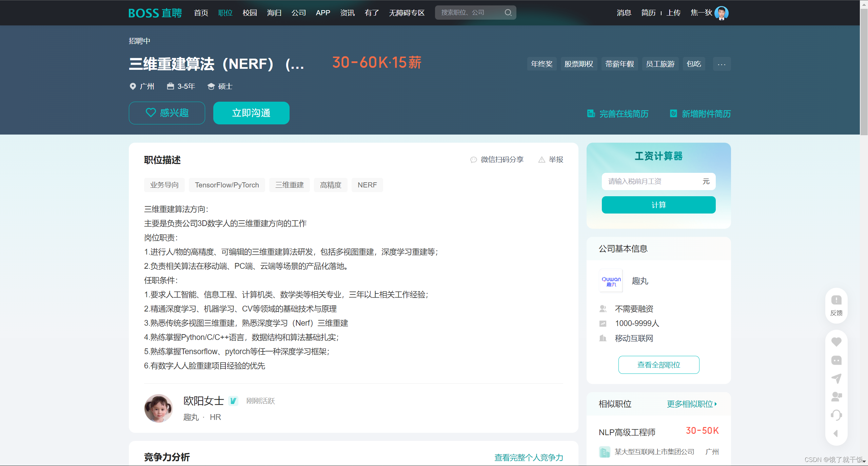Open 简历 link in header
The width and height of the screenshot is (868, 466).
(648, 13)
